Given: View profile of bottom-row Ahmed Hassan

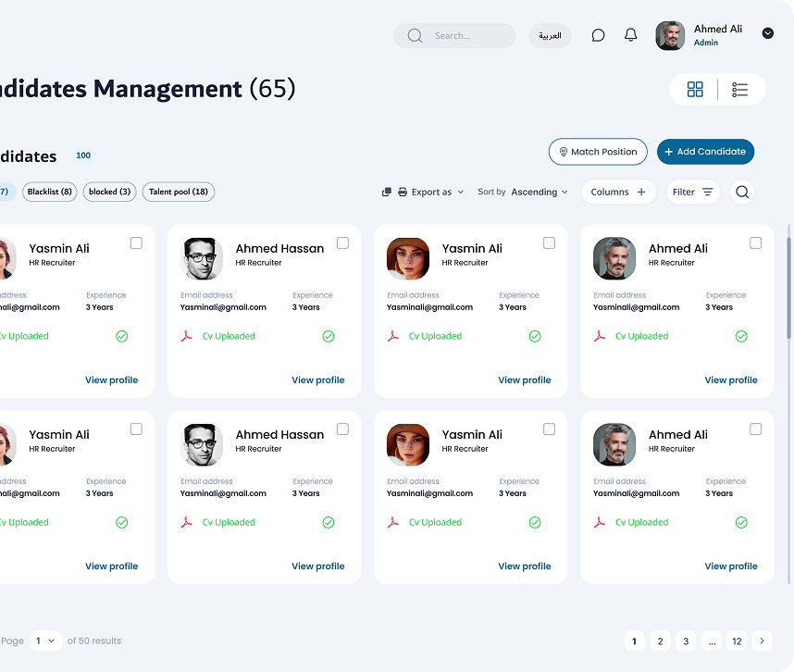Looking at the screenshot, I should (318, 566).
